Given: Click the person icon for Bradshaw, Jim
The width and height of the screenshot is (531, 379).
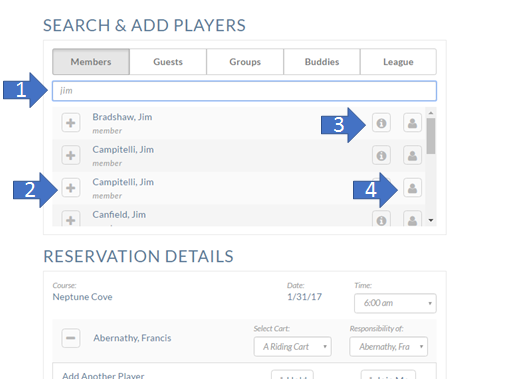Looking at the screenshot, I should 412,123.
